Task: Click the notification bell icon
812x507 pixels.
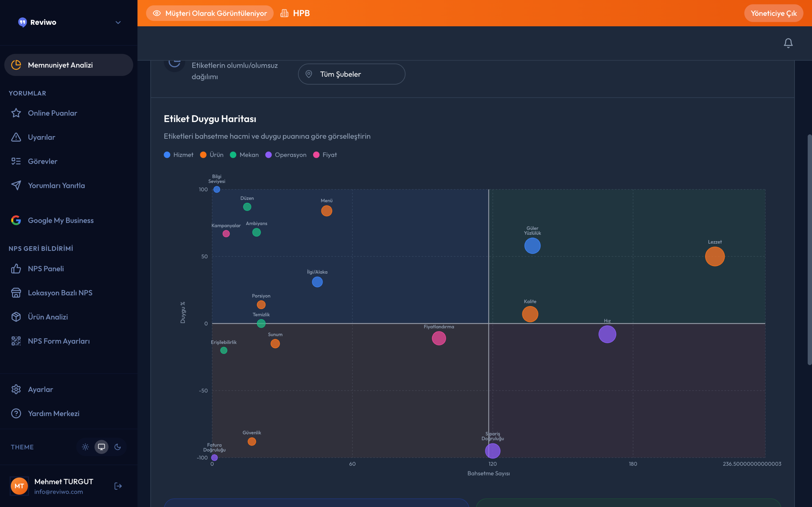Action: point(788,43)
